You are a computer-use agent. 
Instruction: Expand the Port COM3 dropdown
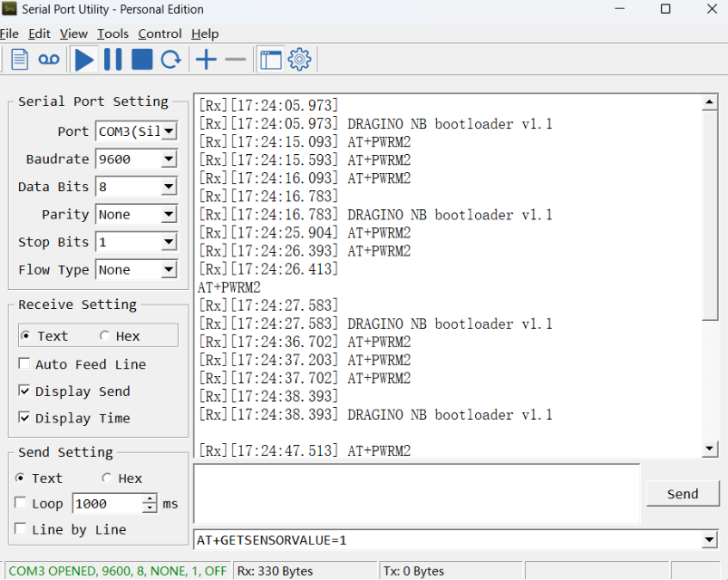[x=169, y=131]
